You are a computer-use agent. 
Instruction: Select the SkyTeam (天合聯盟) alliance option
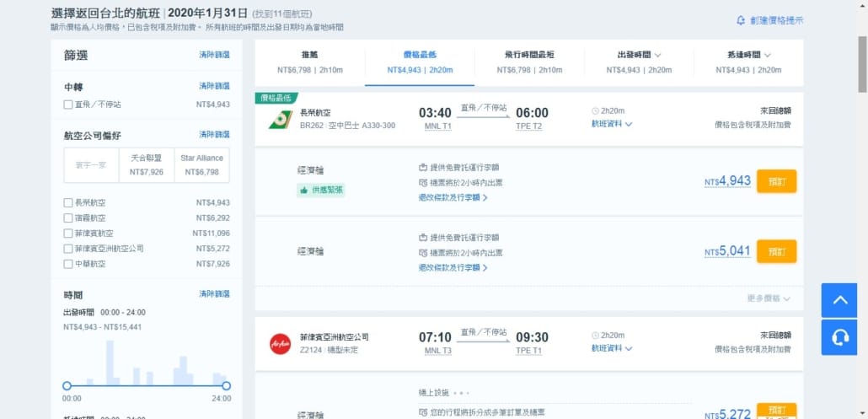(x=147, y=165)
